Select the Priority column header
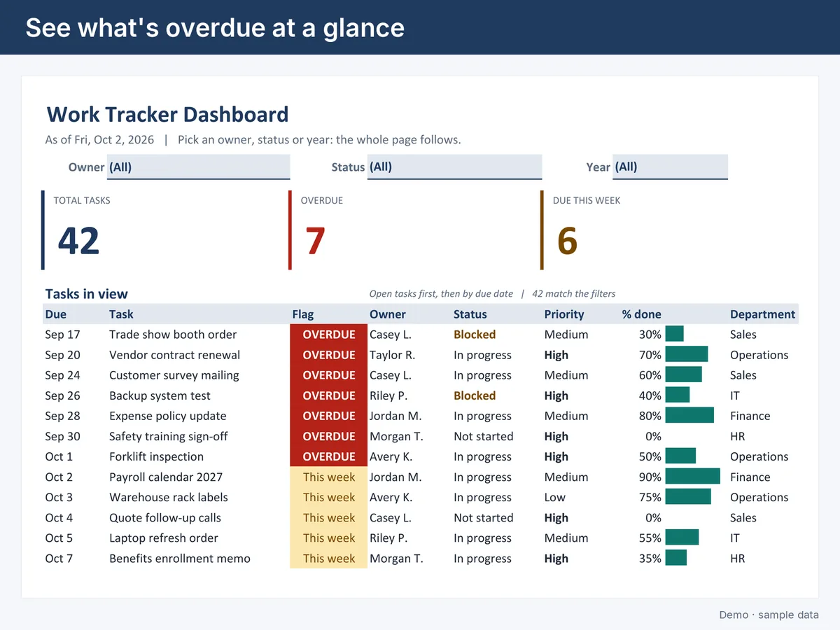Image resolution: width=840 pixels, height=630 pixels. click(x=564, y=314)
